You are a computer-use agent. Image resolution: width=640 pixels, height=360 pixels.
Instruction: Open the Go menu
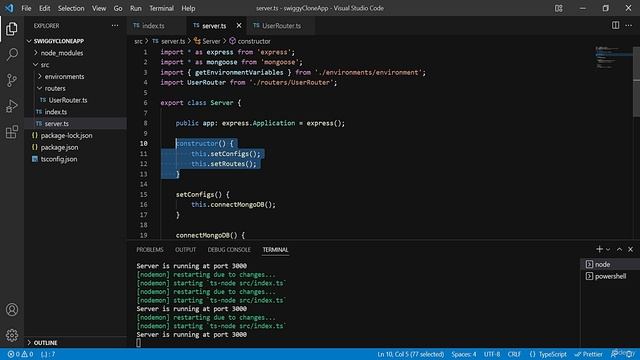(x=118, y=8)
